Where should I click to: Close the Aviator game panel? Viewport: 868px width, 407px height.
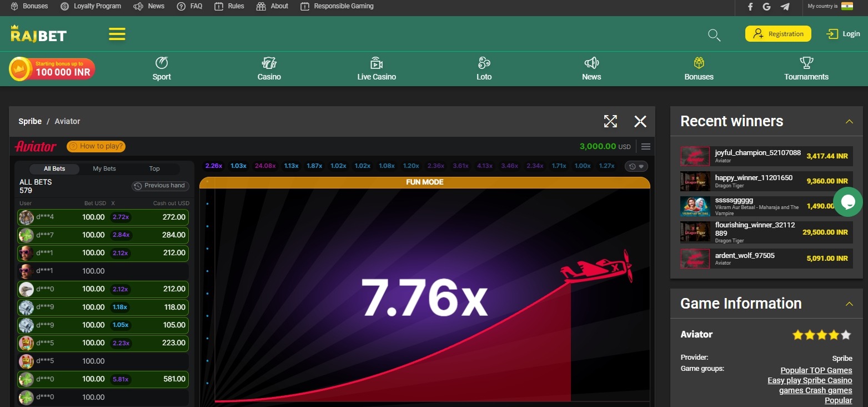[x=640, y=121]
